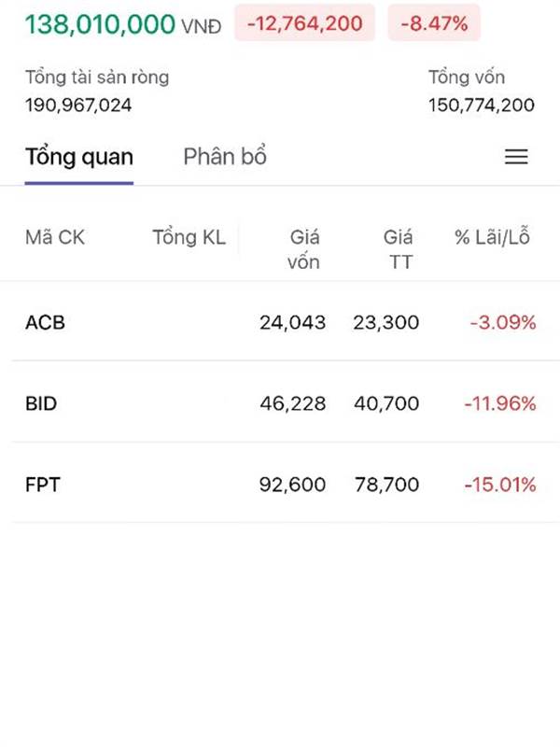Sort by Mã CK column header
Screen dimensions: 560x747
(54, 238)
